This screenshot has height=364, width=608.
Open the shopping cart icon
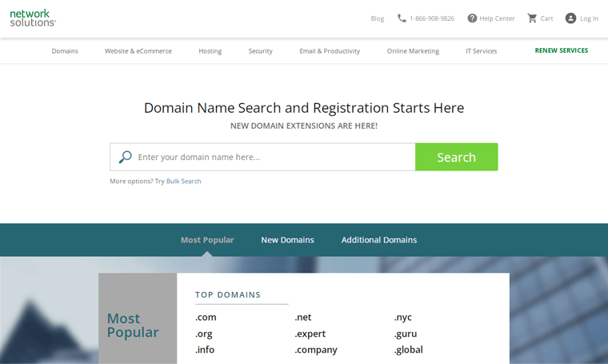click(532, 18)
